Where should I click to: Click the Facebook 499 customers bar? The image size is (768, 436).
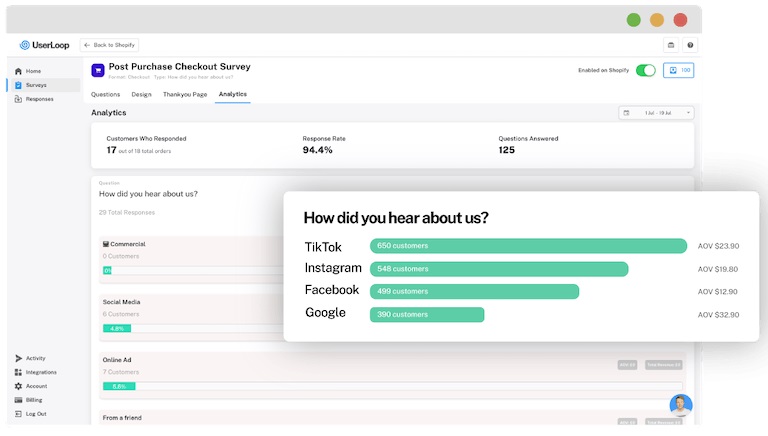pyautogui.click(x=474, y=291)
